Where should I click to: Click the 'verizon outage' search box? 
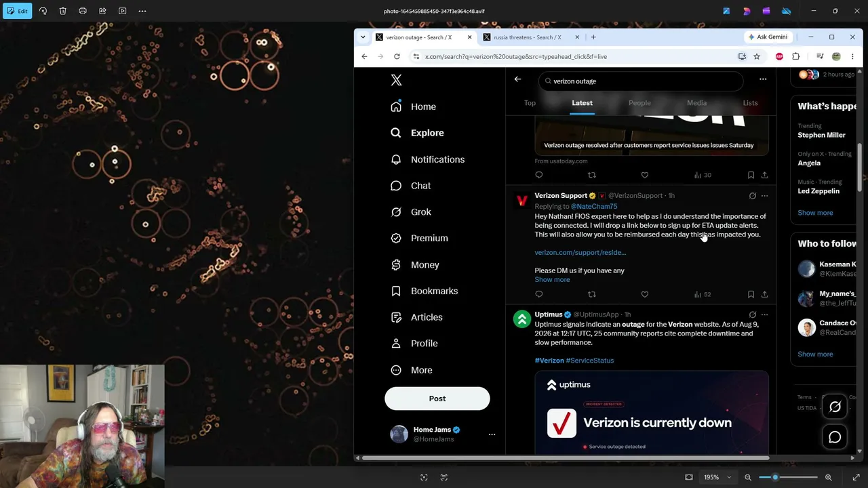pyautogui.click(x=641, y=81)
